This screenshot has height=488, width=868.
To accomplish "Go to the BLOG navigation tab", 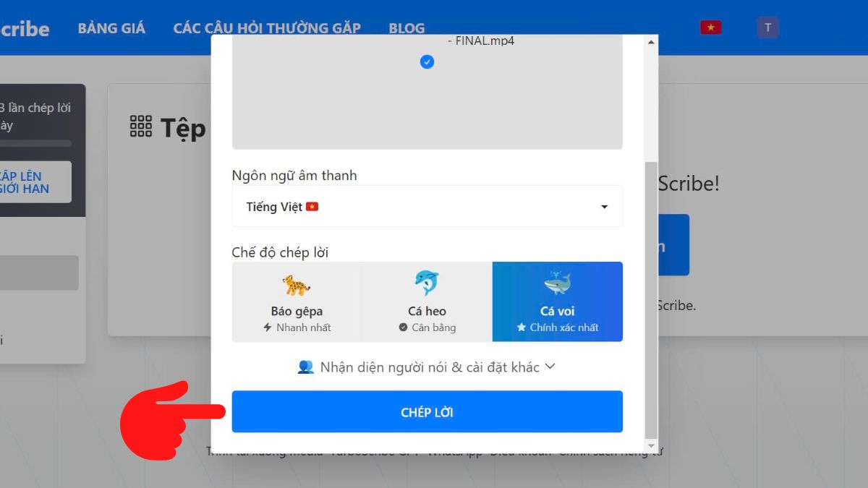I will [x=406, y=27].
